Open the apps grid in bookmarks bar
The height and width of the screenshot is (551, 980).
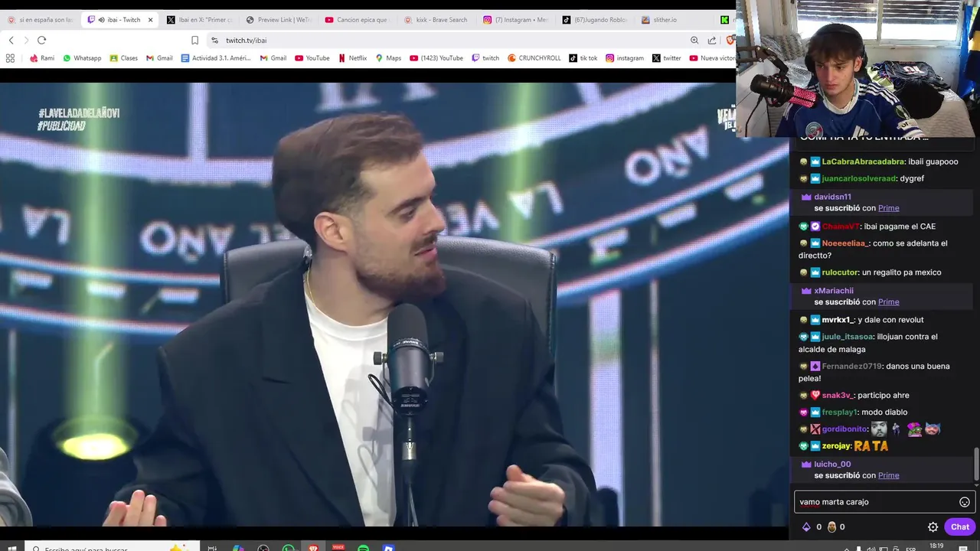[10, 58]
